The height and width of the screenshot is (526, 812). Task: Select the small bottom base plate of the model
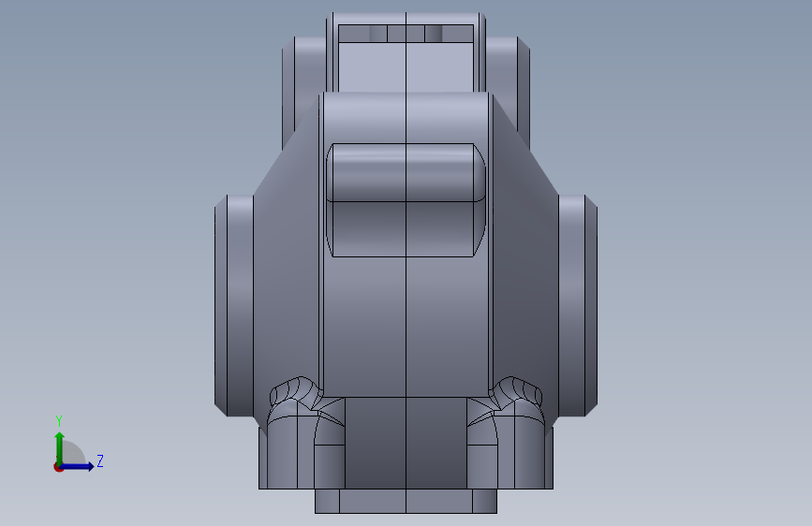(406, 501)
